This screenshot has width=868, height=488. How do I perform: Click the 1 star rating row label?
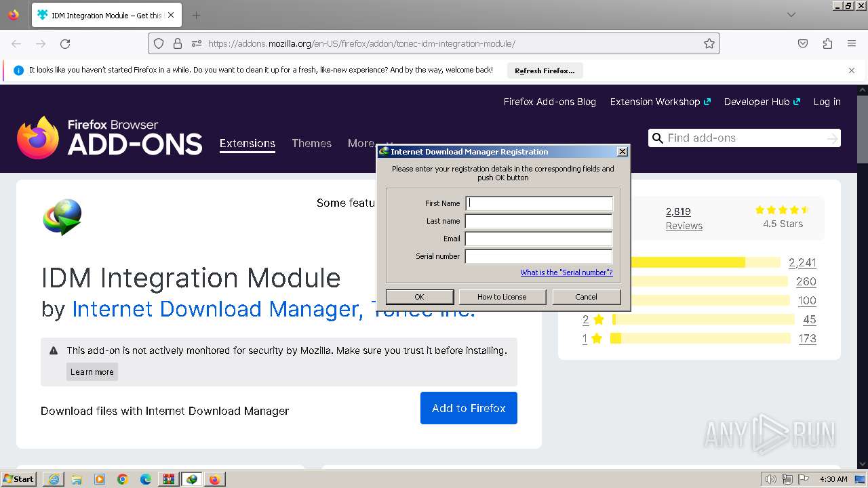tap(593, 339)
